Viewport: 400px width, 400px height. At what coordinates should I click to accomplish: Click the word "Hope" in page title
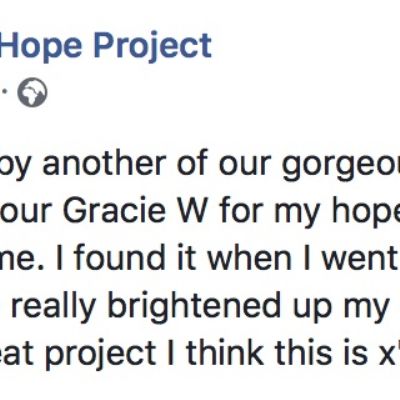pos(41,46)
